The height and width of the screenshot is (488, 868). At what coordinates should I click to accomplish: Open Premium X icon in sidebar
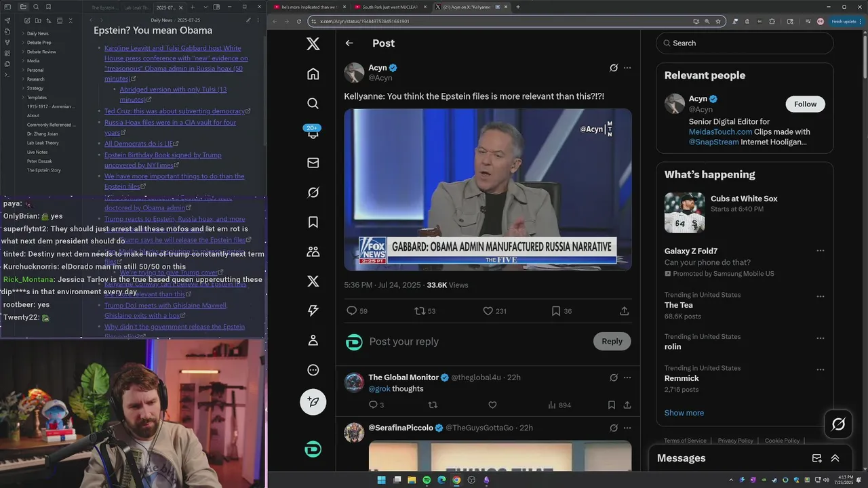313,281
